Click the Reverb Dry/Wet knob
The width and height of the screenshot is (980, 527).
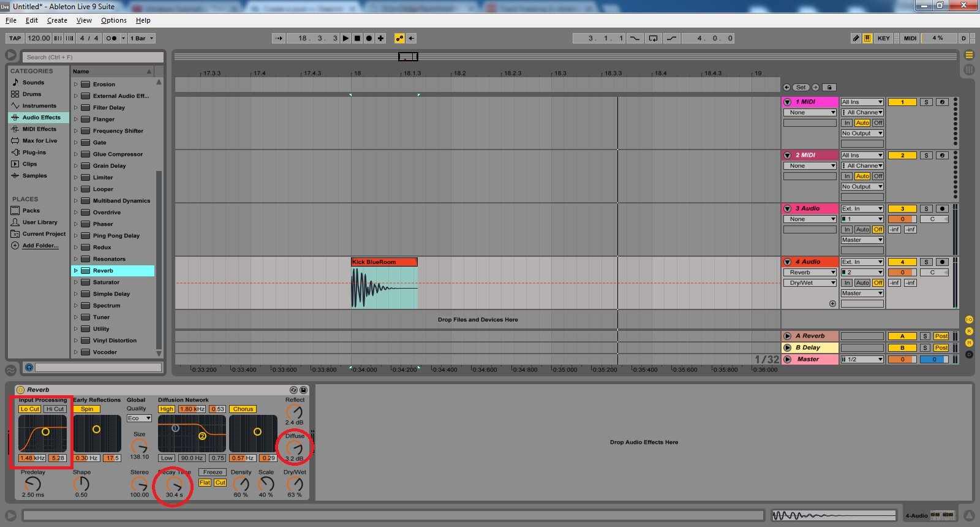point(295,483)
